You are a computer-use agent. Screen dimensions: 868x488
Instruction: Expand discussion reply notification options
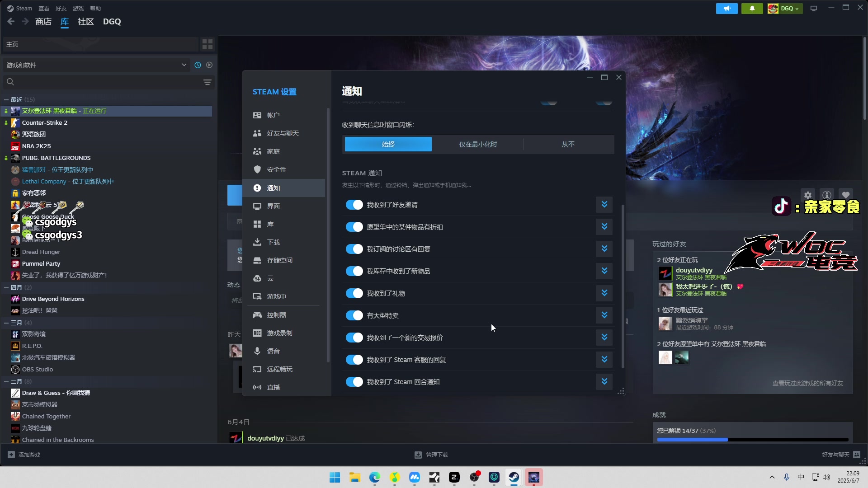tap(604, 249)
